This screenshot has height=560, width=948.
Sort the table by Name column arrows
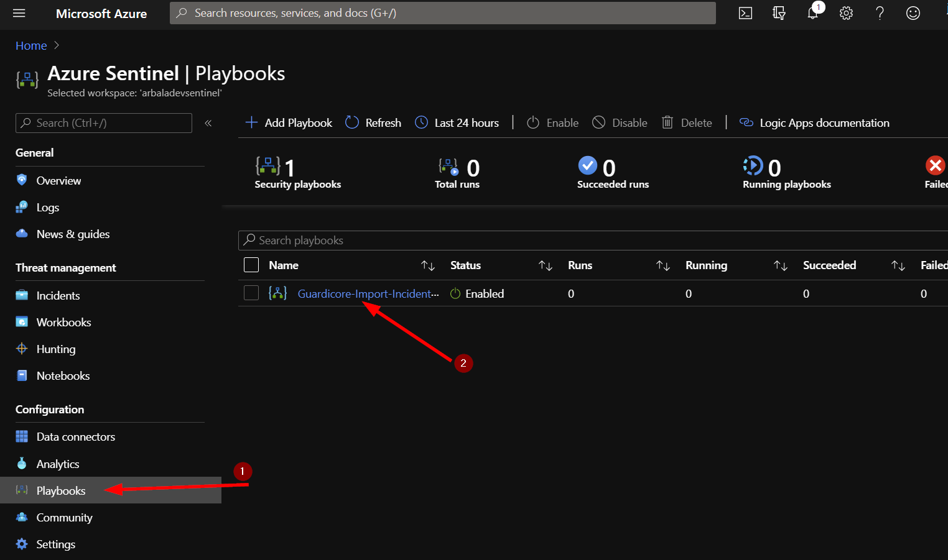428,265
